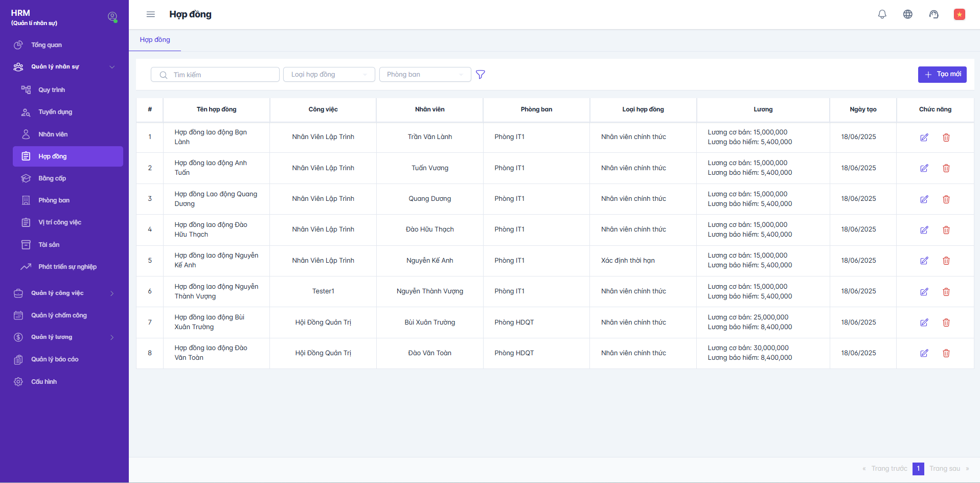This screenshot has height=483, width=980.
Task: Click page 1 pagination button
Action: [918, 469]
